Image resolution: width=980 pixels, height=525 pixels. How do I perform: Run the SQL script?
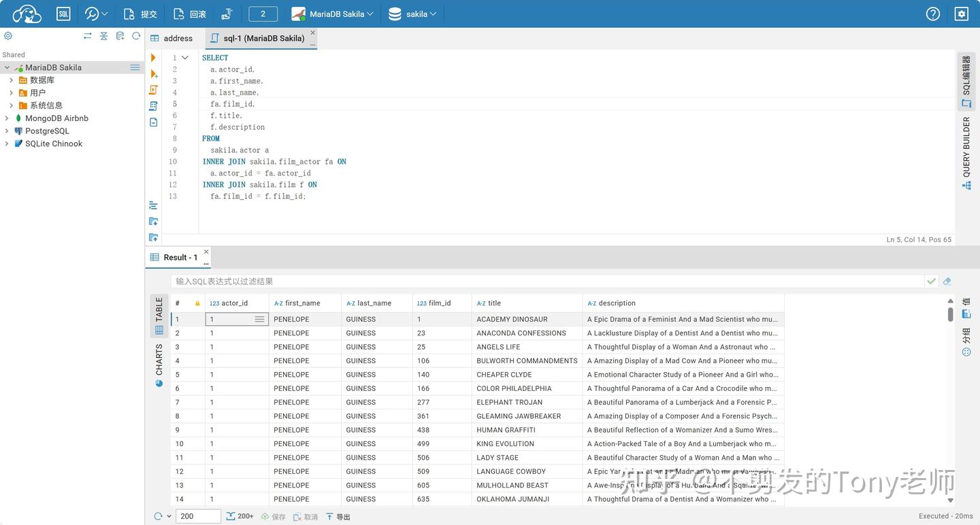153,90
